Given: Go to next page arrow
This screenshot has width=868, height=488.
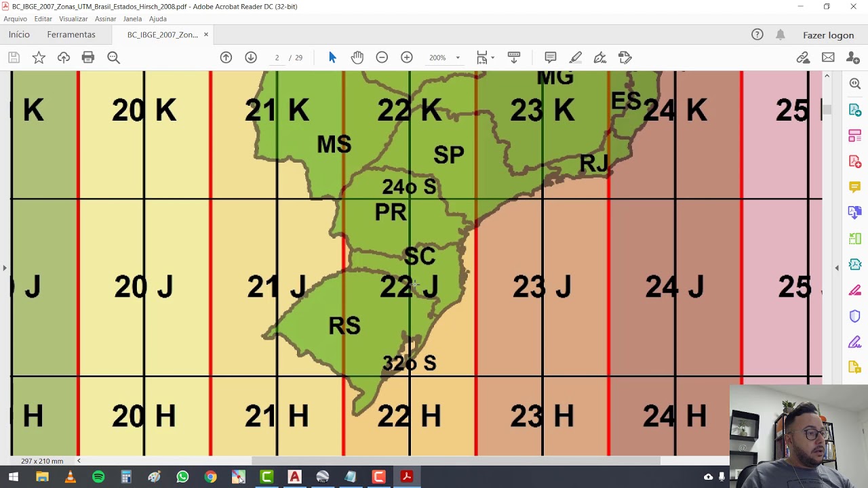Looking at the screenshot, I should tap(251, 58).
